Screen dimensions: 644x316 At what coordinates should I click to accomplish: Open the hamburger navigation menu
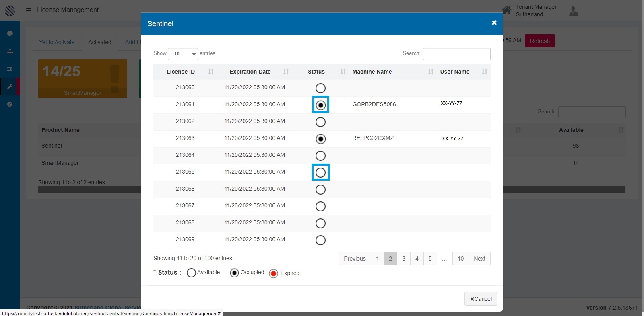pos(29,10)
